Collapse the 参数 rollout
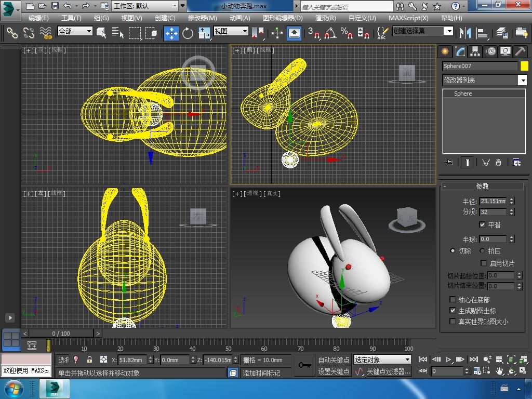532x399 pixels. 482,186
